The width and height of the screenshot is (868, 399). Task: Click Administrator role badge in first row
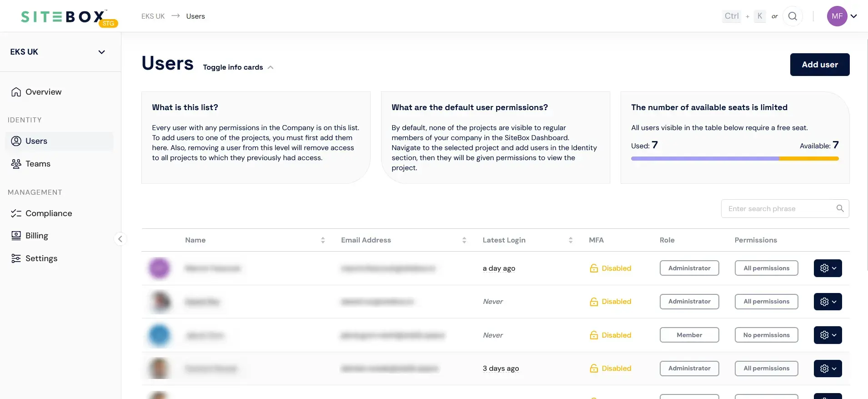(689, 268)
